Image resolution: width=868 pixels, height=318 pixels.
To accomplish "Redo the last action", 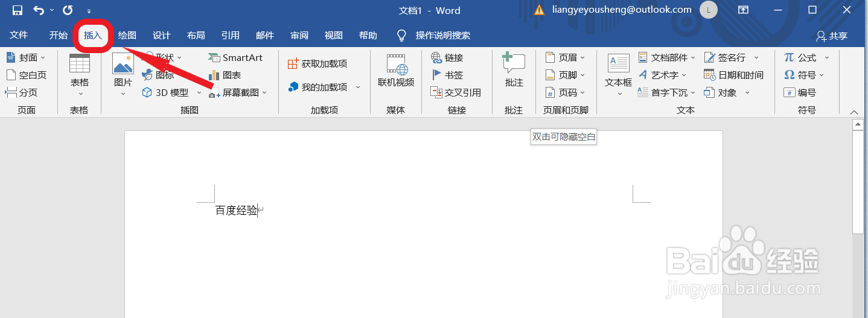I will point(68,10).
